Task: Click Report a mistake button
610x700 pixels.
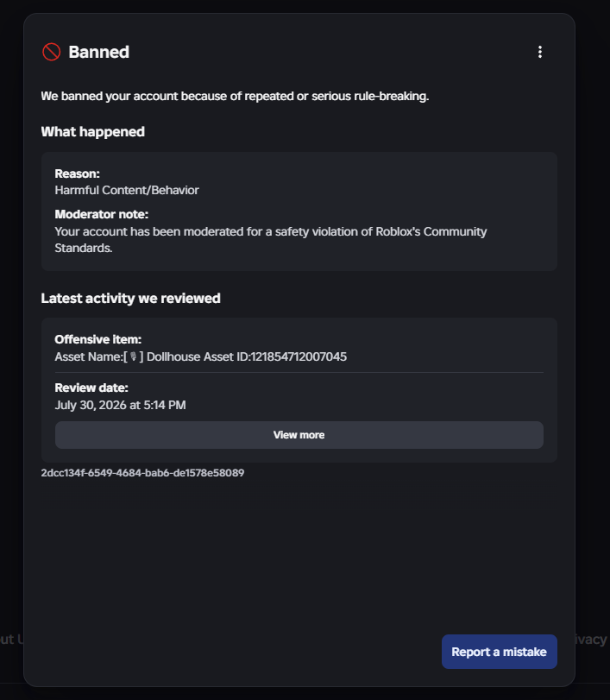Action: click(x=500, y=652)
